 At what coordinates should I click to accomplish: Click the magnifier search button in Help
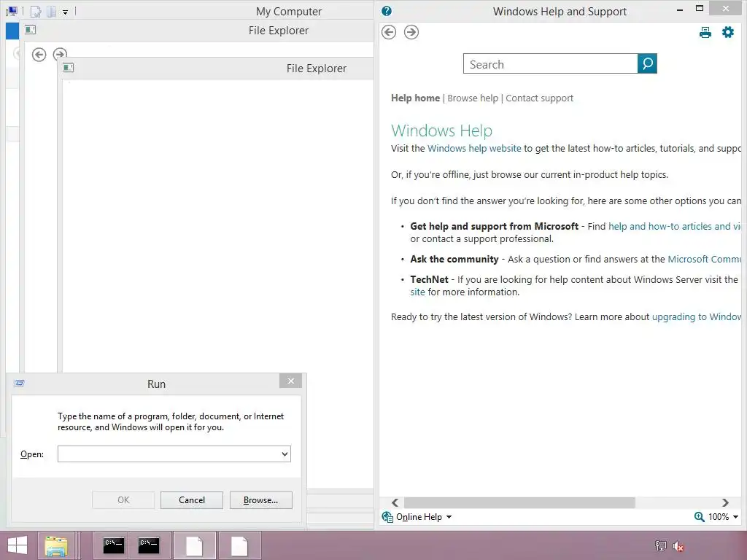[648, 63]
